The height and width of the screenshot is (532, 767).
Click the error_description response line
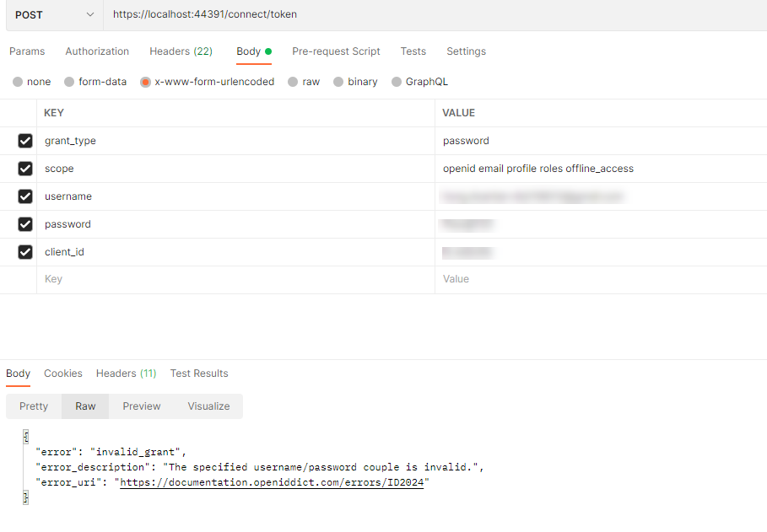260,467
